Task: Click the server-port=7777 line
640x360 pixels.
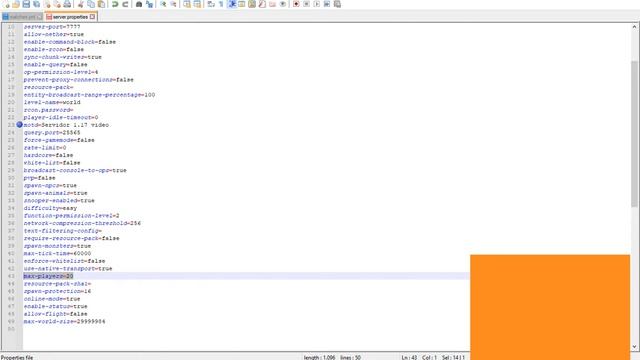Action: coord(52,27)
